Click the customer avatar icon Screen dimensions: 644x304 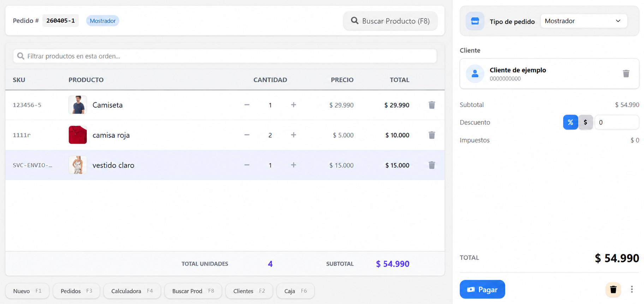tap(475, 74)
